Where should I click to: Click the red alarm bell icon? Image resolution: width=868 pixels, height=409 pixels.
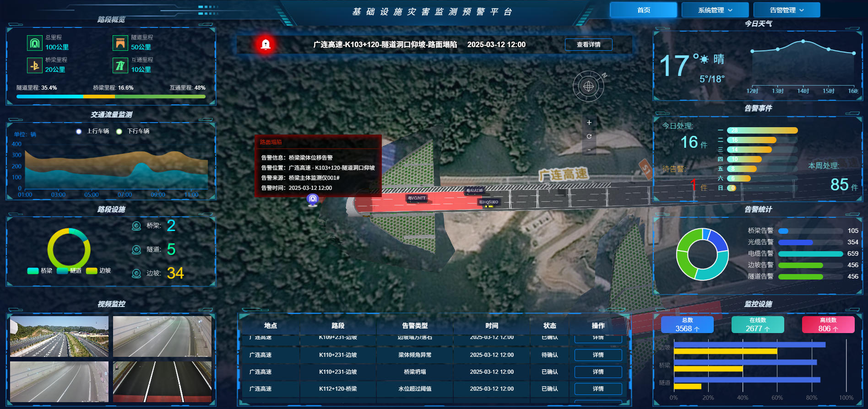(266, 44)
